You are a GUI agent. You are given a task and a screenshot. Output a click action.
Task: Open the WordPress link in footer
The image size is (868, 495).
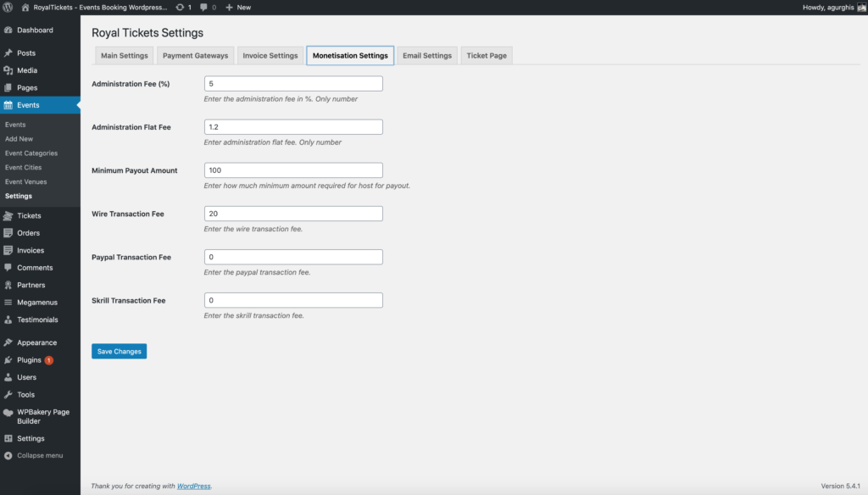click(x=194, y=487)
